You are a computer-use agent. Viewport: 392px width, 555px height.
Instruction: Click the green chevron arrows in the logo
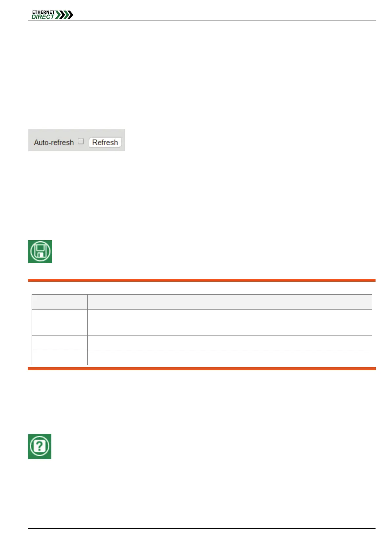pyautogui.click(x=64, y=15)
